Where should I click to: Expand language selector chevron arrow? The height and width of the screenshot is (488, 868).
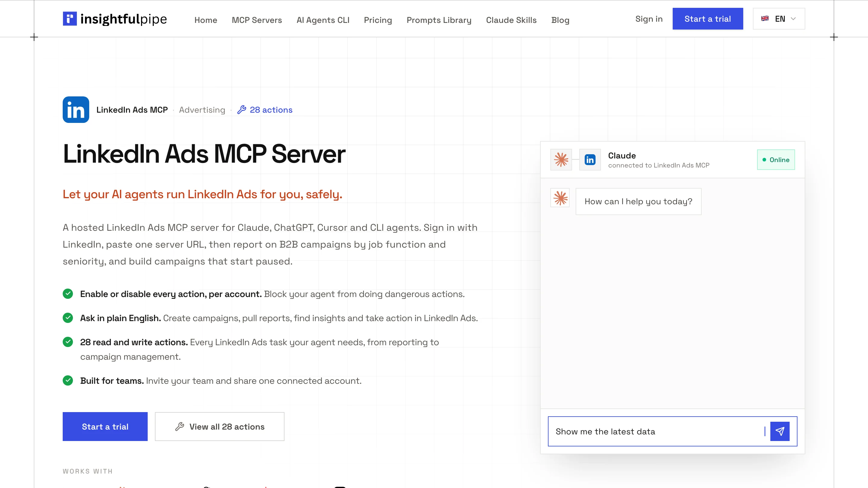pyautogui.click(x=794, y=19)
